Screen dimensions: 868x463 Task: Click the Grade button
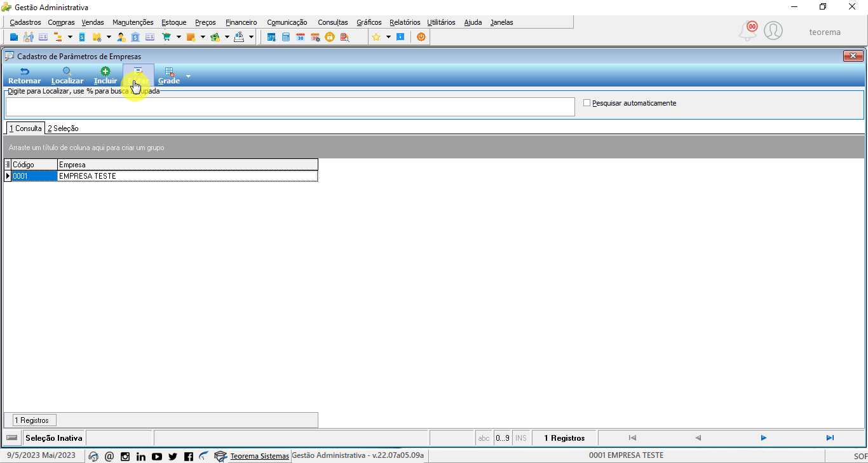point(169,76)
